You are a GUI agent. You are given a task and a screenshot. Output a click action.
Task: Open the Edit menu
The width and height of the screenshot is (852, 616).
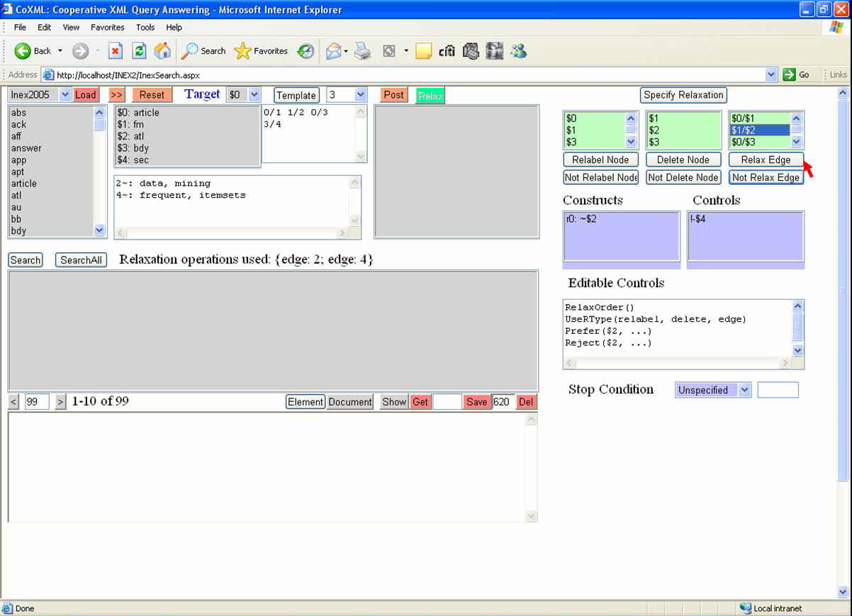point(44,27)
